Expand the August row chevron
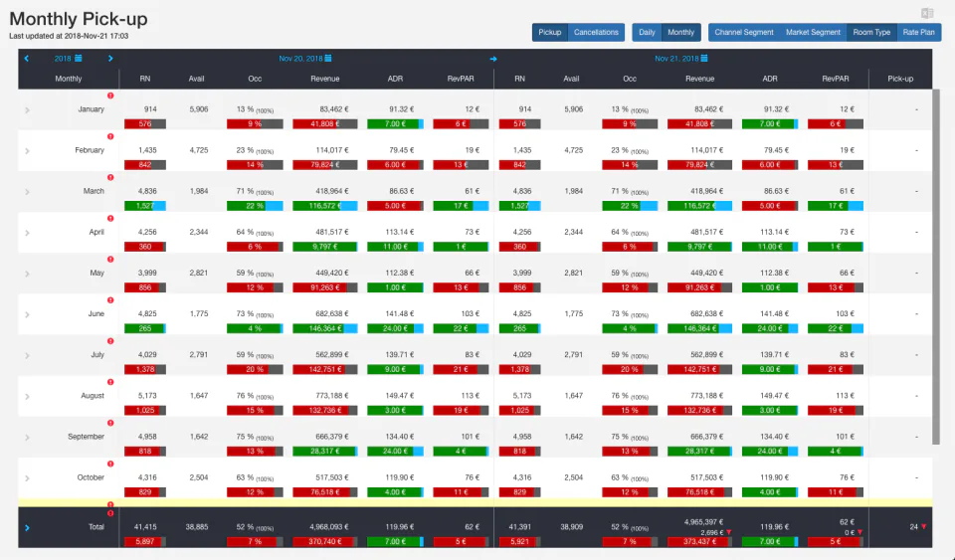955x560 pixels. coord(28,396)
